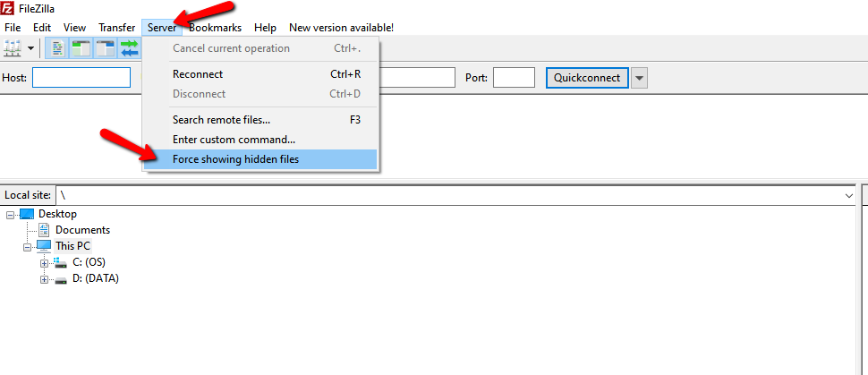Click New version available! menu item
The image size is (868, 375).
click(x=341, y=27)
